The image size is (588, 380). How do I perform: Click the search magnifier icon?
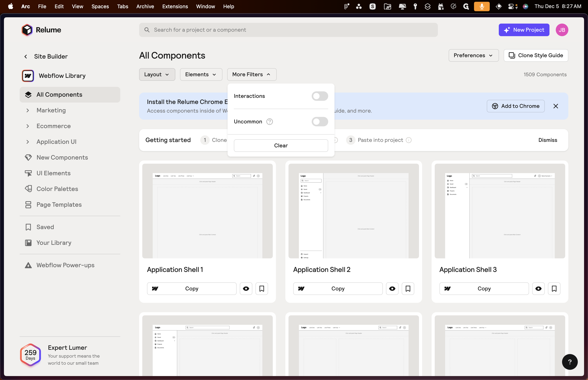(147, 30)
